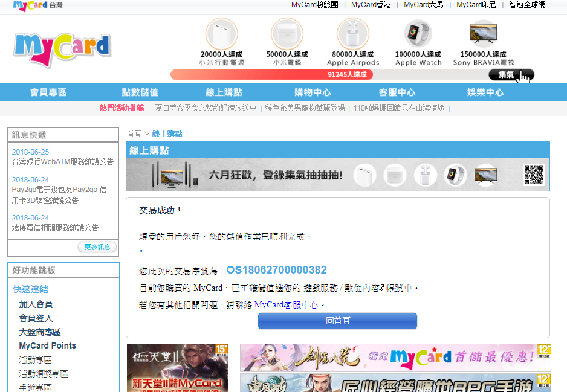Open the 會員專區 menu
The width and height of the screenshot is (567, 392).
click(48, 92)
